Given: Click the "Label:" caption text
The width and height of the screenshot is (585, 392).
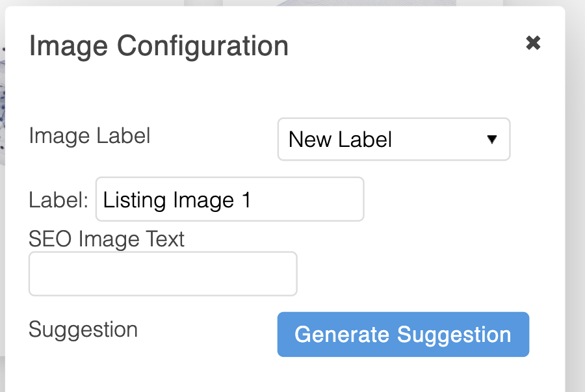Looking at the screenshot, I should pyautogui.click(x=58, y=200).
